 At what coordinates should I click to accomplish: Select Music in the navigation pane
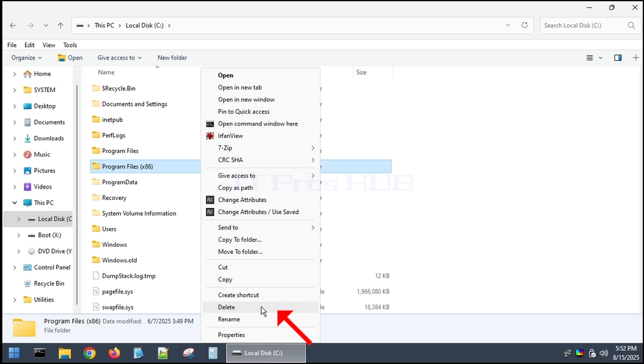click(x=42, y=155)
